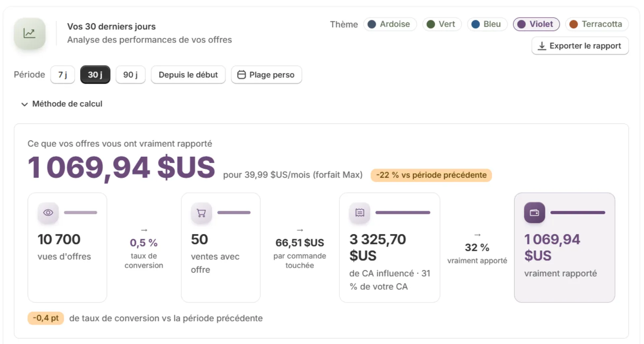Click the shopping cart icon on ventes card

click(201, 212)
